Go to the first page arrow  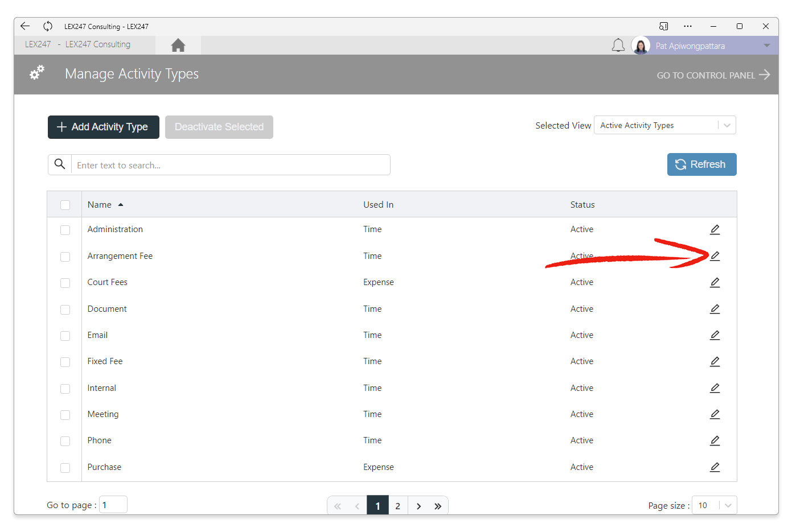point(338,506)
